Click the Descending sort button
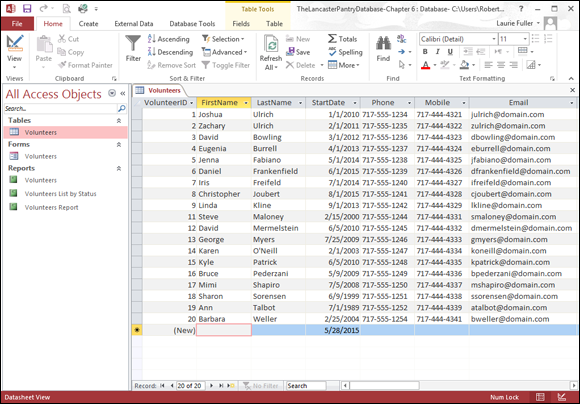 (170, 52)
